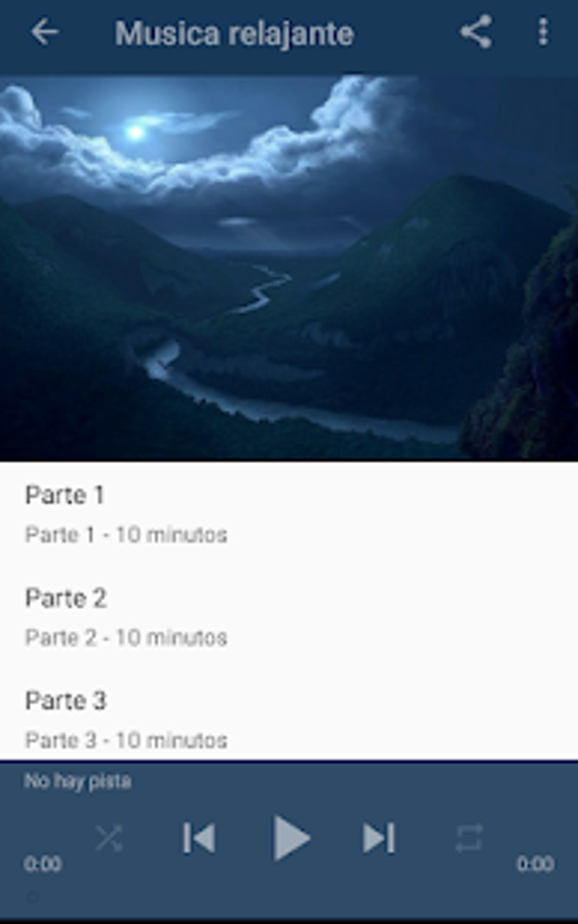The image size is (578, 924).
Task: Tap the moonlit valley cover image
Action: pyautogui.click(x=289, y=268)
